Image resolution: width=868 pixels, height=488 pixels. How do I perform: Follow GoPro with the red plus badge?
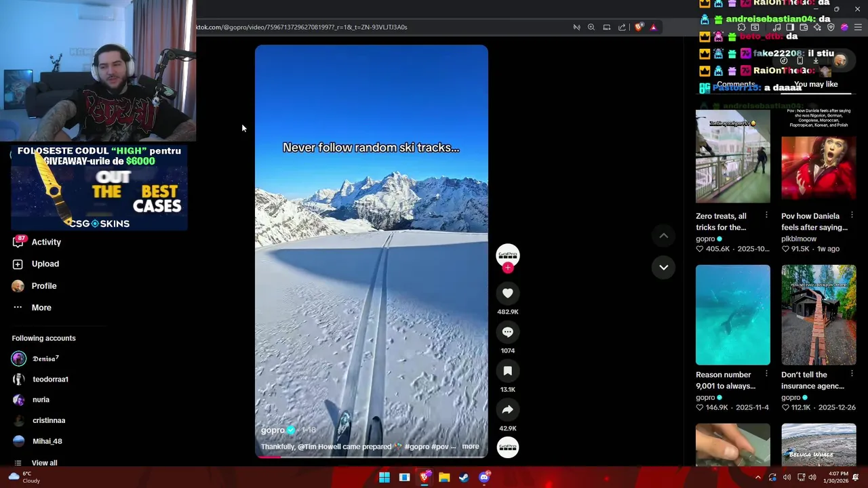click(507, 268)
